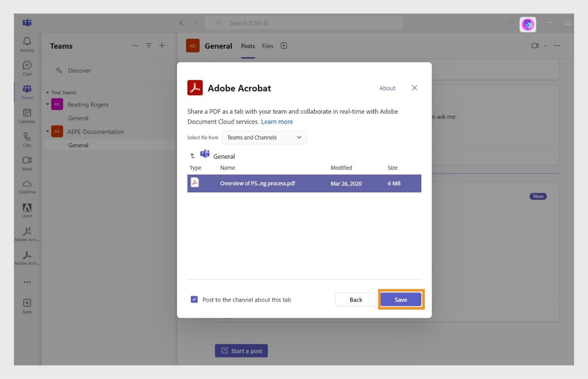Open Copilot from the title bar
The height and width of the screenshot is (379, 588).
point(527,24)
